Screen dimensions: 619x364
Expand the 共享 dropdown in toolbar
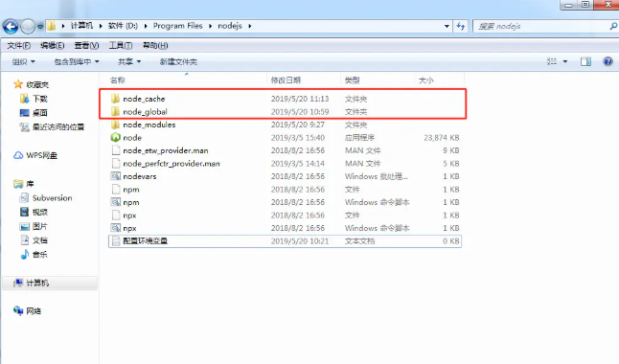coord(129,62)
